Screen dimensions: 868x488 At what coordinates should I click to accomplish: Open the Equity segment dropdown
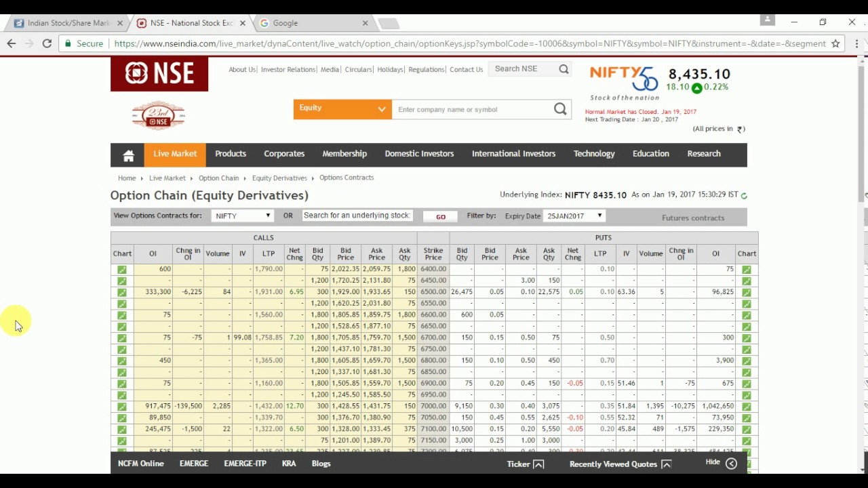[342, 109]
